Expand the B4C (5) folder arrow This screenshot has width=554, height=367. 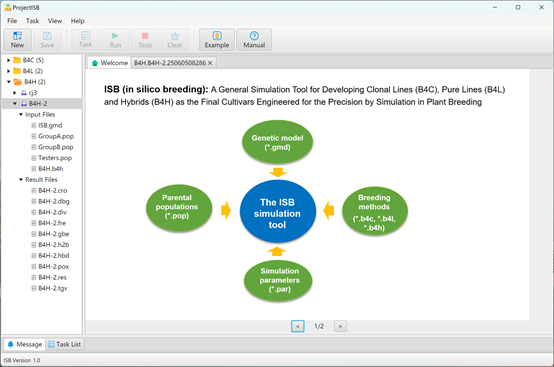8,60
